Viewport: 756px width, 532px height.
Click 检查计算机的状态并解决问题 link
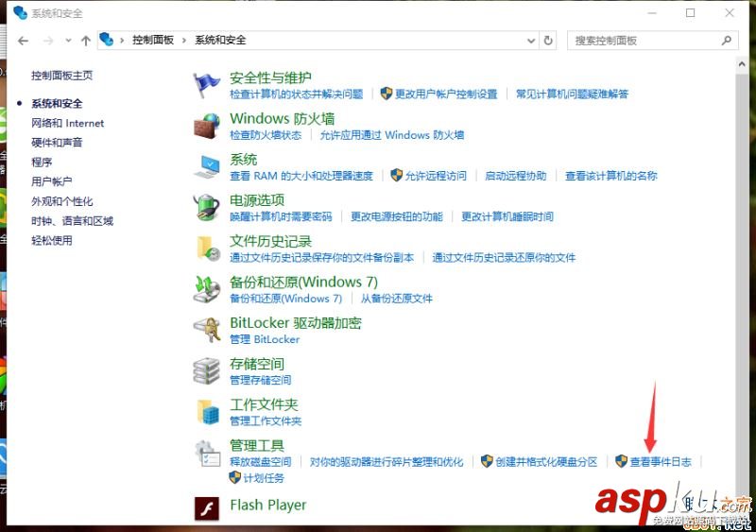[x=296, y=94]
